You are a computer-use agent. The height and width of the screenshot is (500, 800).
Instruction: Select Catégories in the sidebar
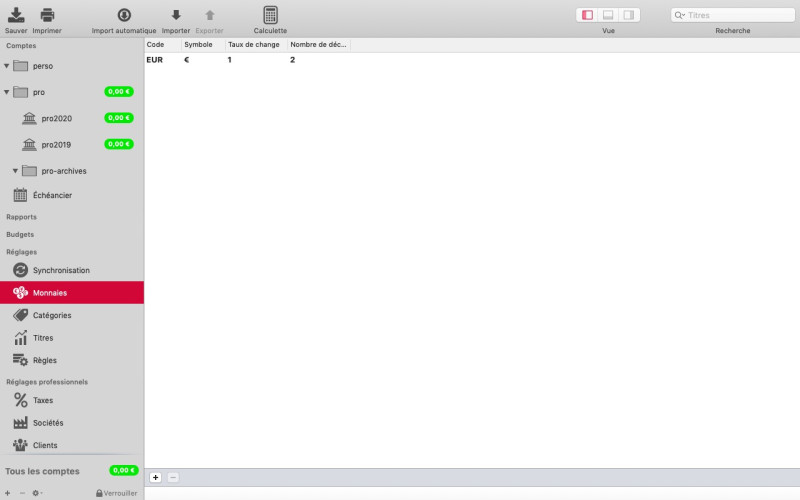[51, 315]
